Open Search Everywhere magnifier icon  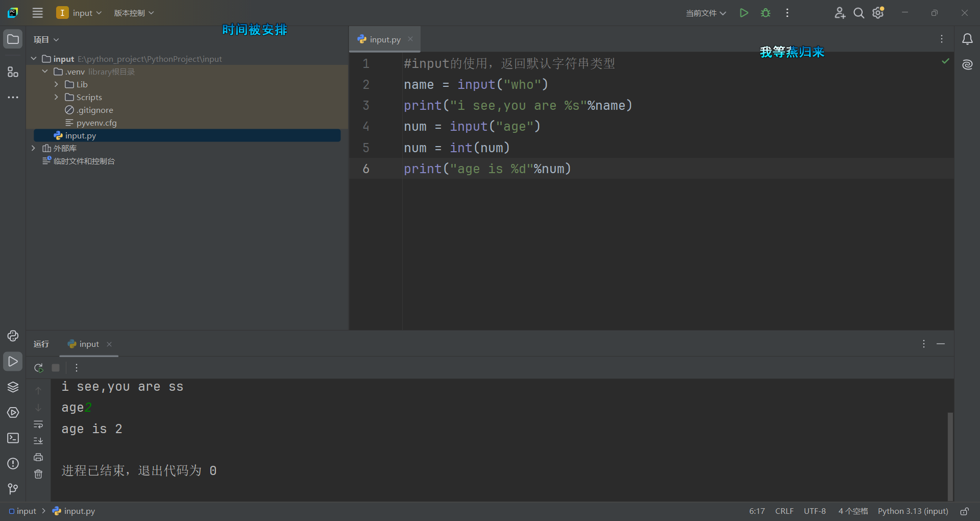(x=859, y=13)
